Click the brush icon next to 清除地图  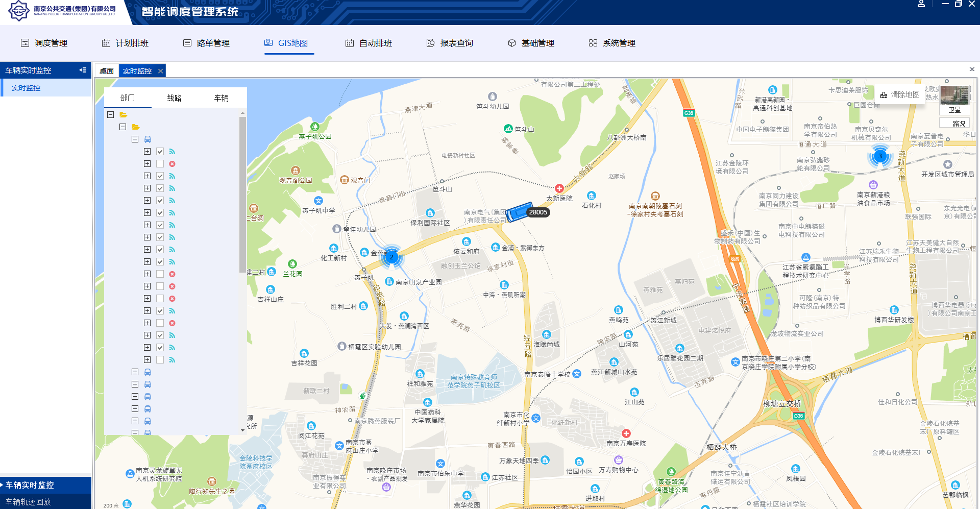coord(884,94)
